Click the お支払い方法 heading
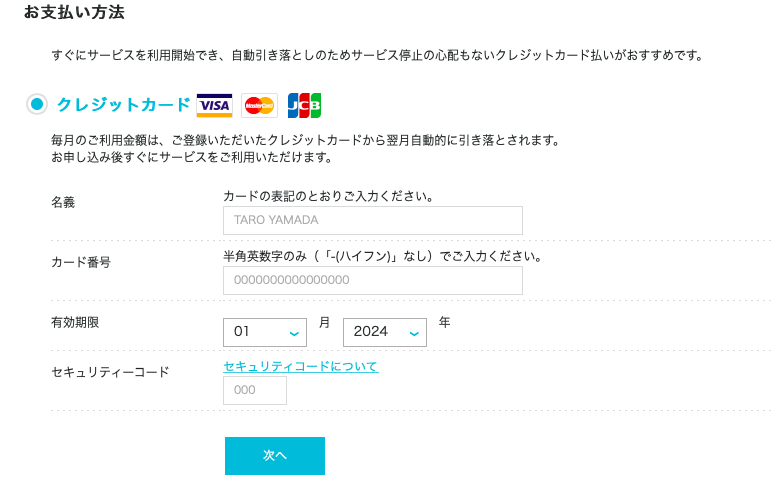Screen dimensions: 773x492 [x=74, y=12]
